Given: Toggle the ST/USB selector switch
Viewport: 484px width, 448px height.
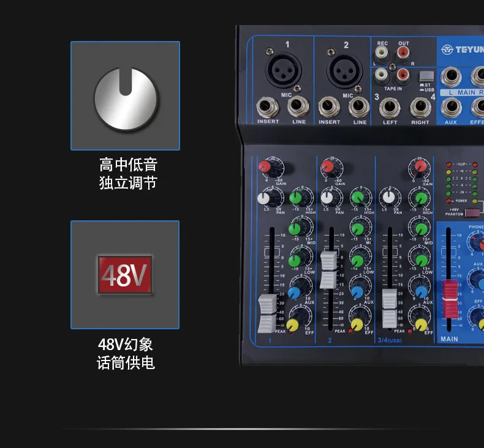Looking at the screenshot, I should pyautogui.click(x=426, y=76).
